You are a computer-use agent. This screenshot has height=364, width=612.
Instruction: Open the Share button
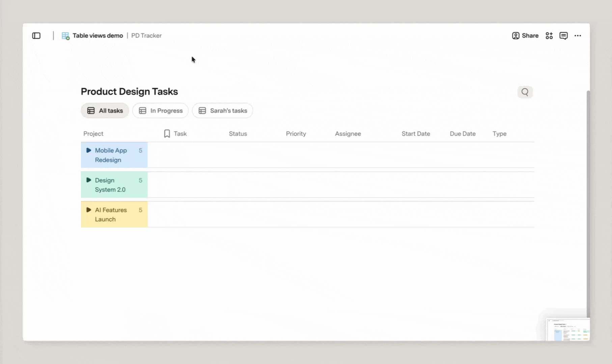click(x=525, y=36)
